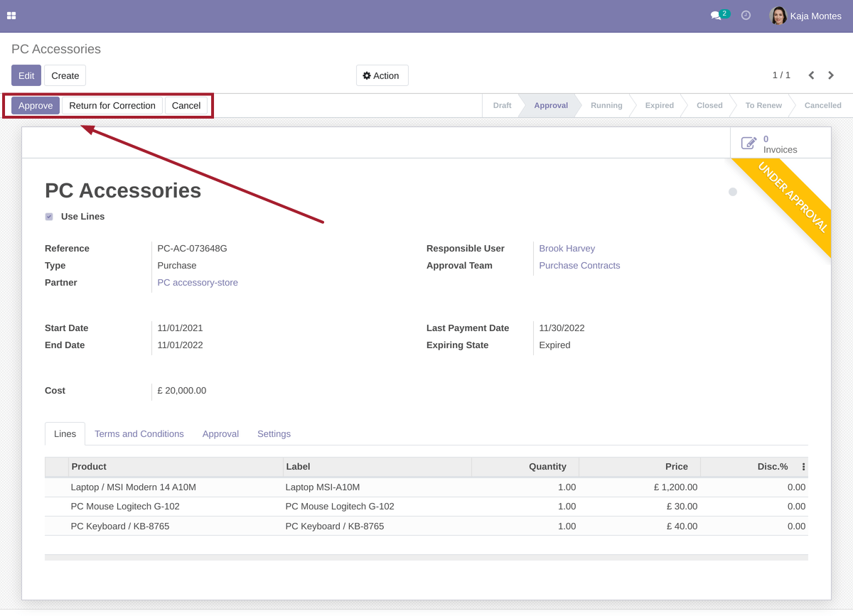Open the apps grid menu icon

coord(11,16)
